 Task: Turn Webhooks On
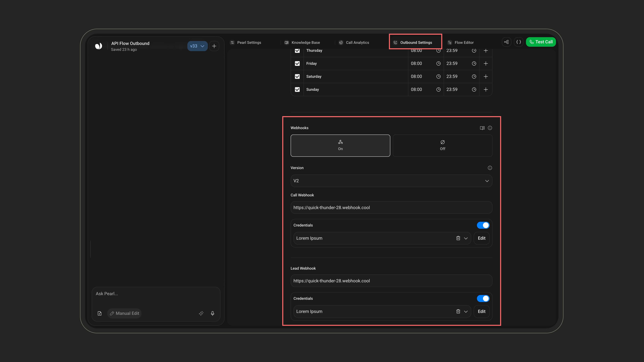(340, 146)
